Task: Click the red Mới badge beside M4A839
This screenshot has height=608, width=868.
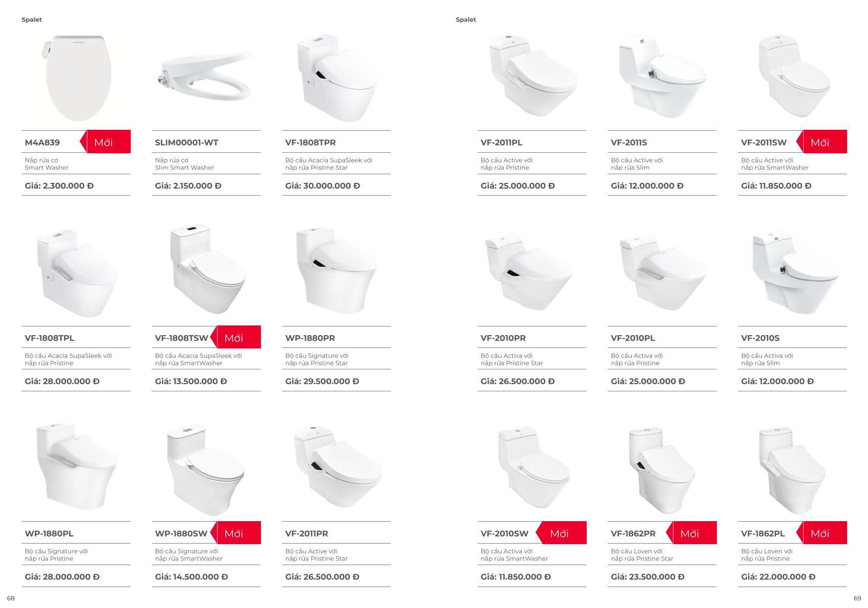Action: [x=105, y=142]
